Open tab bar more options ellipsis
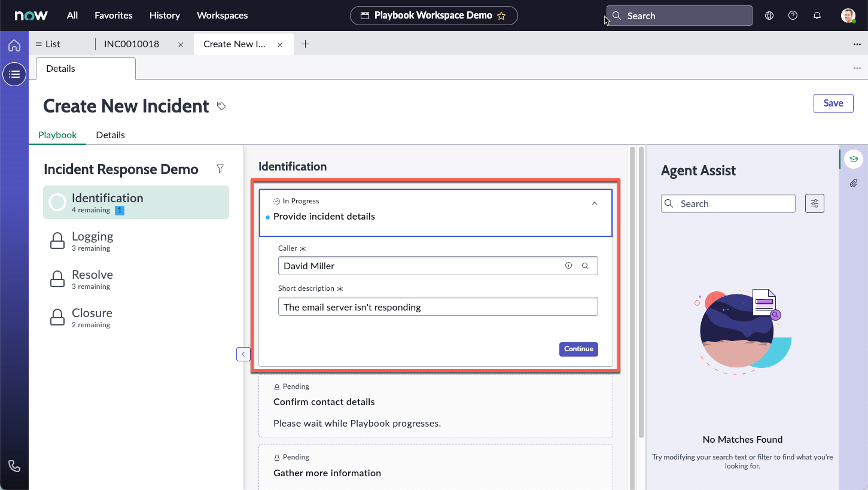This screenshot has width=868, height=490. coord(857,44)
